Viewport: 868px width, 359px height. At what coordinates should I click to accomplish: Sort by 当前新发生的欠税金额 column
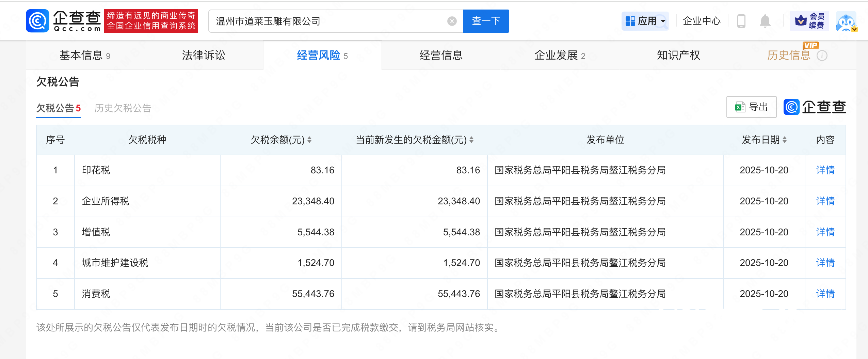coord(471,140)
